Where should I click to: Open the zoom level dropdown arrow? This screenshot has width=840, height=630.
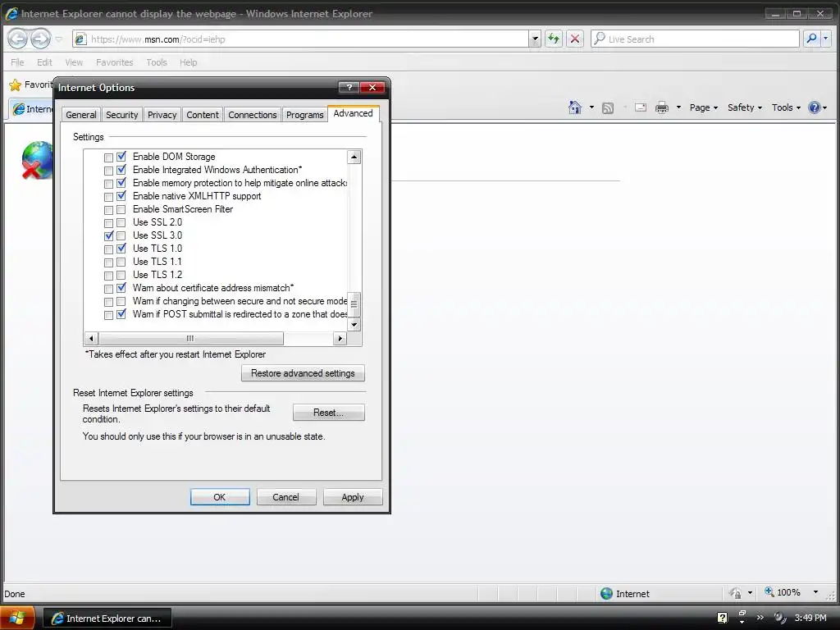pyautogui.click(x=816, y=592)
